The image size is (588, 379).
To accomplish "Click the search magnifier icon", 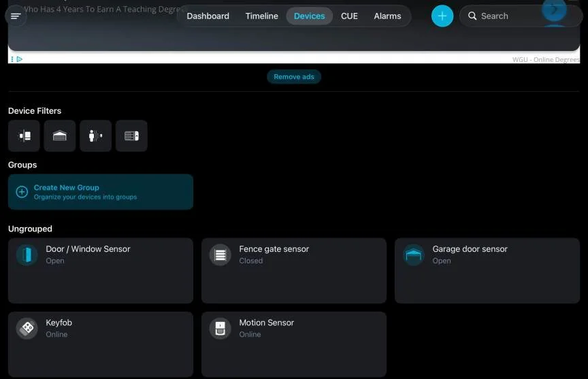I will tap(472, 16).
